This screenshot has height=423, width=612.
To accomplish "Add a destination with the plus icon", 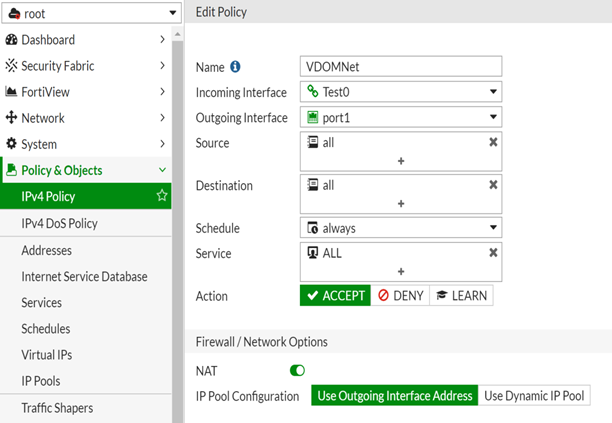I will tap(401, 203).
